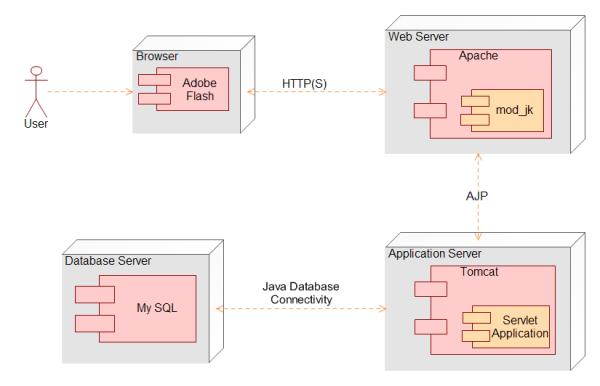600x386 pixels.
Task: Click the My SQL component box
Action: (x=136, y=309)
